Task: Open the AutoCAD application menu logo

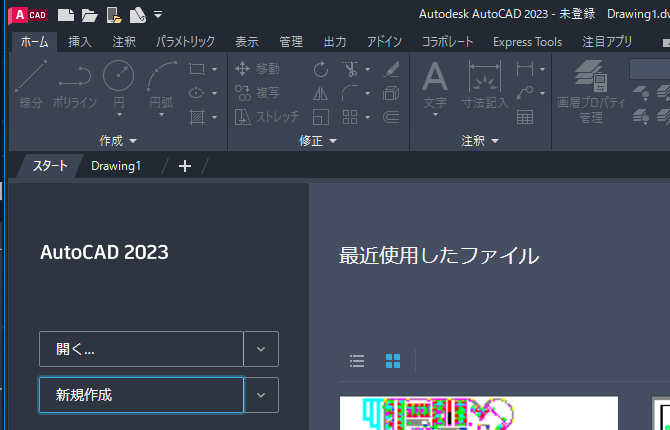Action: point(28,15)
